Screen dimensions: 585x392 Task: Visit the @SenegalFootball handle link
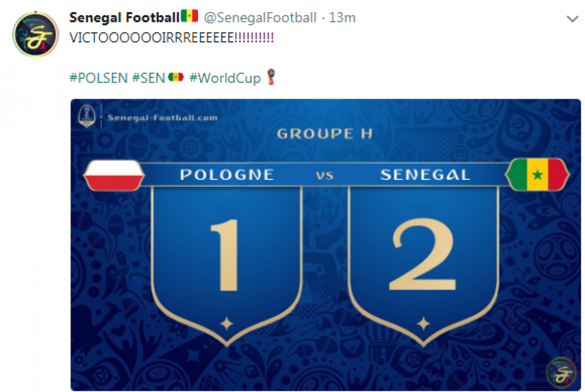(x=260, y=17)
